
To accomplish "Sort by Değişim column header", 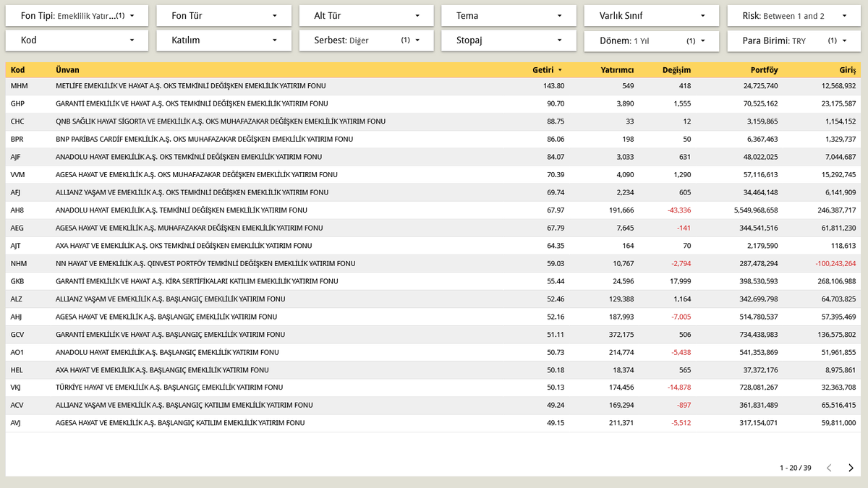I will pos(676,70).
